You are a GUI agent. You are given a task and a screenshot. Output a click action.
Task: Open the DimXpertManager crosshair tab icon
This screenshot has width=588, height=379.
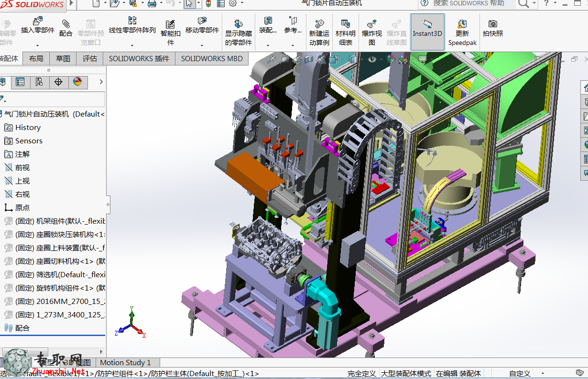click(58, 82)
